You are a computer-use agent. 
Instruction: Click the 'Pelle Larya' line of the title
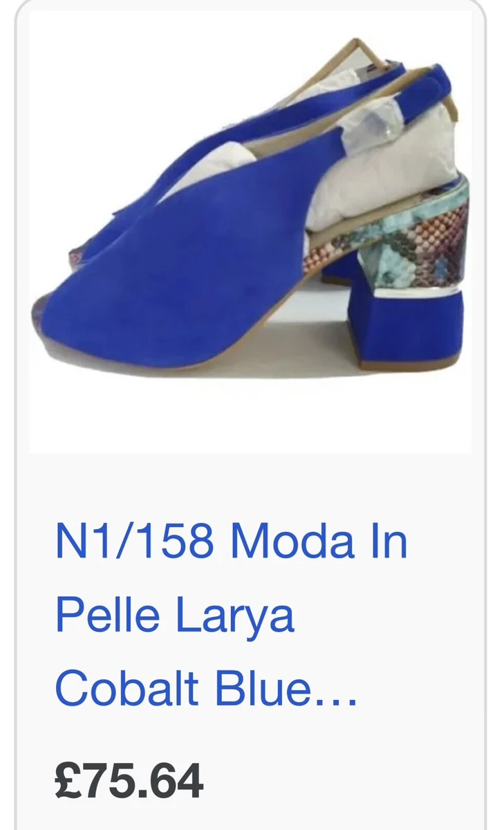[175, 615]
